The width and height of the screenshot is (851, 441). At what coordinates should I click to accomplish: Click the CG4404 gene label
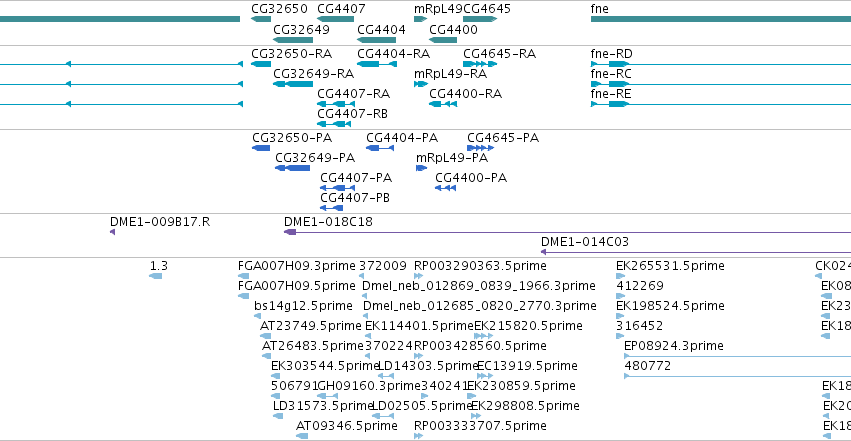coord(381,29)
